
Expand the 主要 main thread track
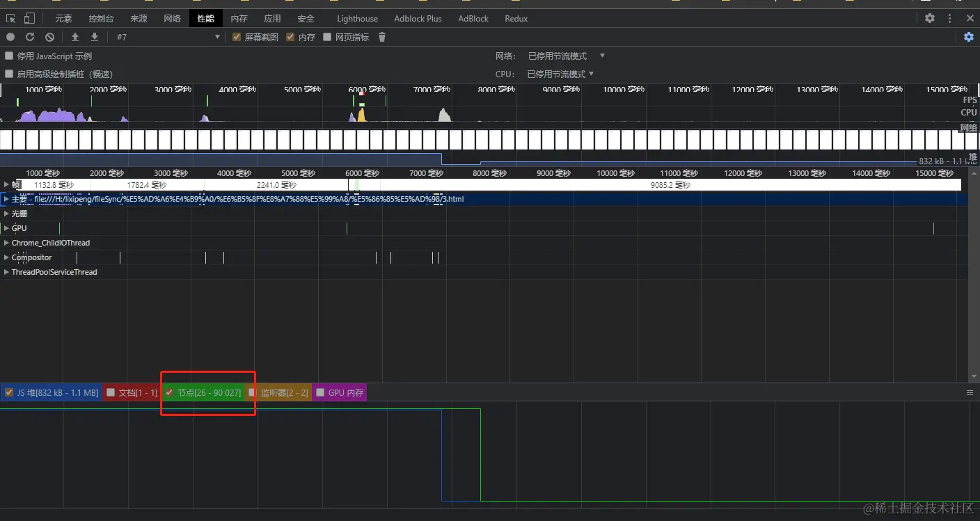pyautogui.click(x=7, y=199)
